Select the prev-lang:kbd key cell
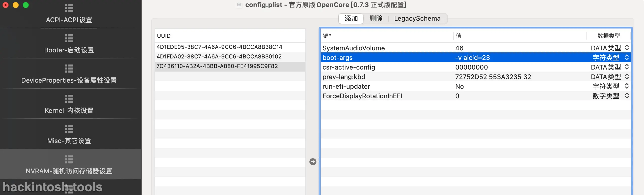This screenshot has width=644, height=195. point(344,77)
